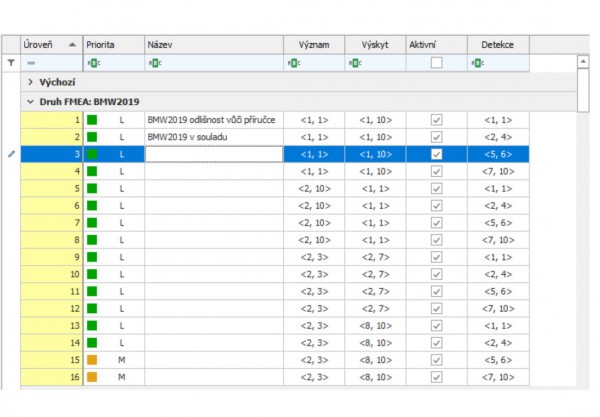Click the filter operator icon under Výskyt
The image size is (600, 417).
tap(354, 63)
